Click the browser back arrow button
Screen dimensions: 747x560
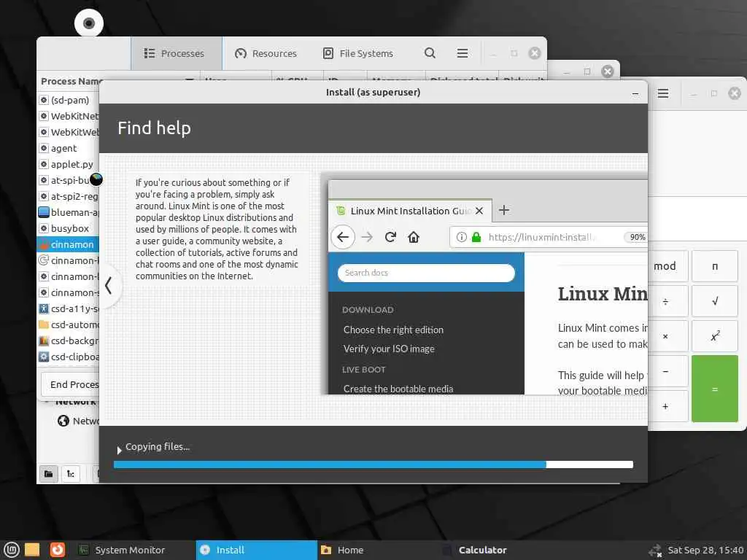click(x=343, y=237)
